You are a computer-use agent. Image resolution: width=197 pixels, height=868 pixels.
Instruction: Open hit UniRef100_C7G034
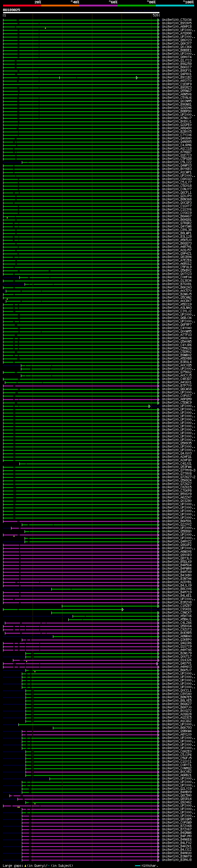177,20
